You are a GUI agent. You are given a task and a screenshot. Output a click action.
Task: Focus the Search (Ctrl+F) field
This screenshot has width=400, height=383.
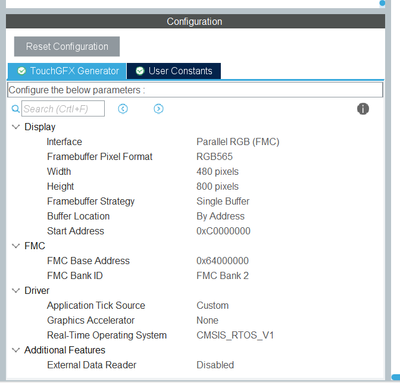tap(63, 109)
